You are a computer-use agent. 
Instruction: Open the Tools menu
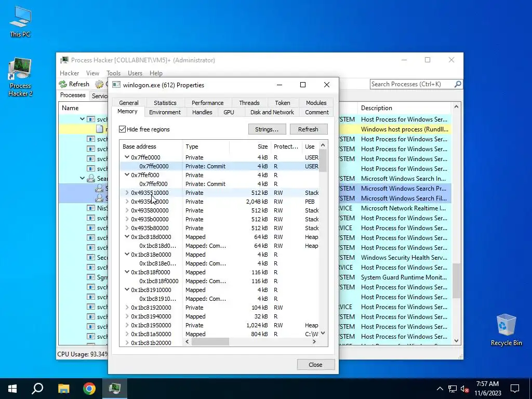pos(113,73)
